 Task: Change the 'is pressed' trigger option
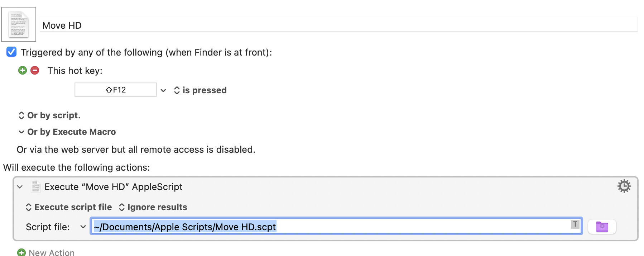pos(201,90)
